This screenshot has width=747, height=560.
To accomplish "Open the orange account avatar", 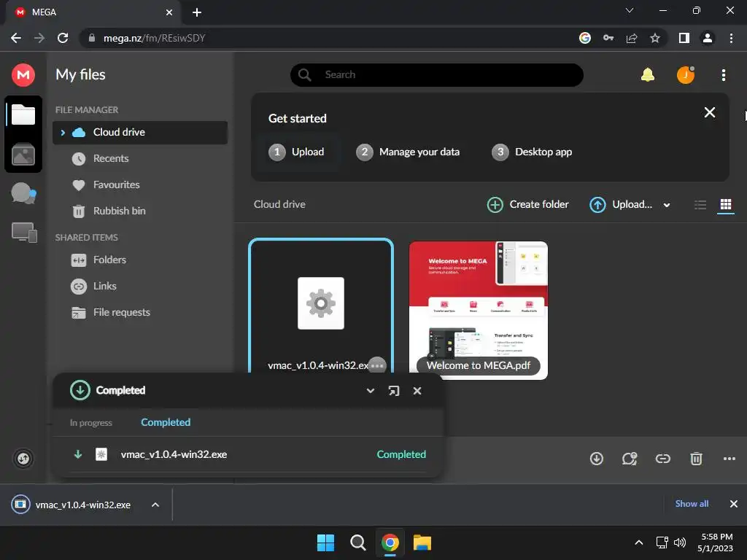I will tap(686, 75).
